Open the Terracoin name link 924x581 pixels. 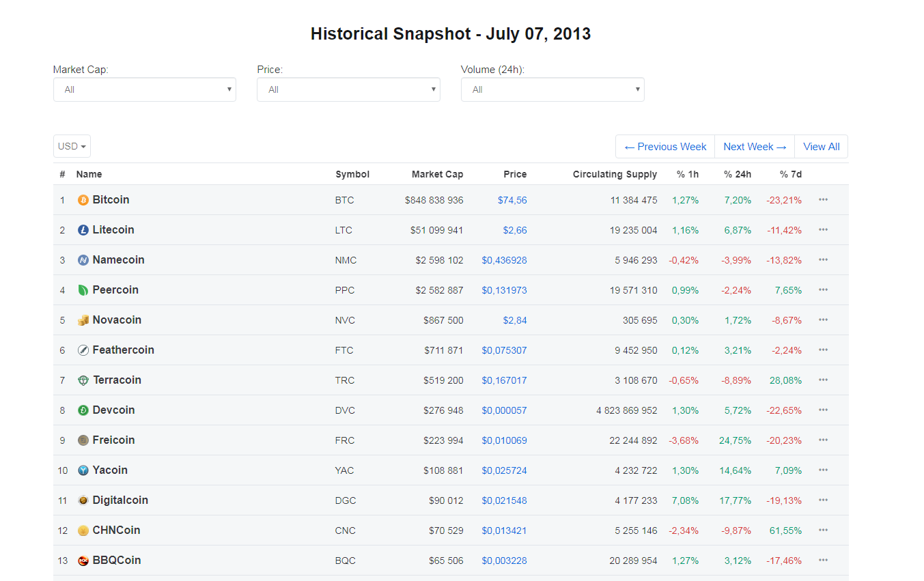coord(117,380)
